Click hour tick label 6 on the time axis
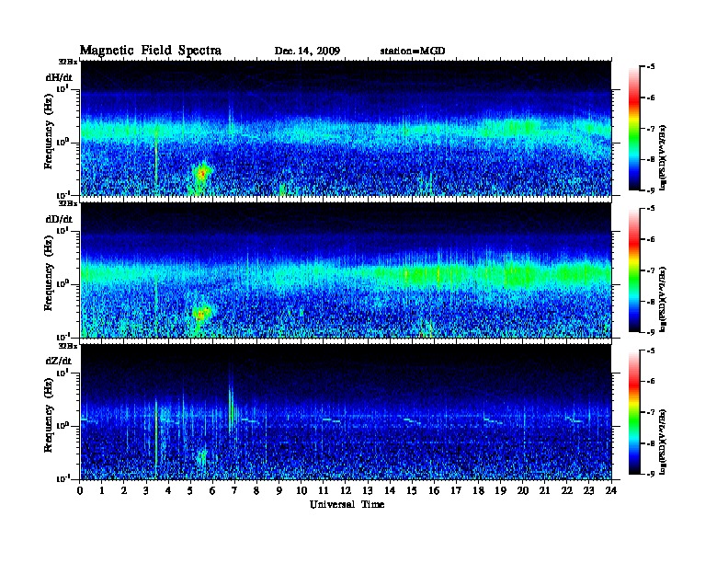This screenshot has height=563, width=728. (x=212, y=490)
